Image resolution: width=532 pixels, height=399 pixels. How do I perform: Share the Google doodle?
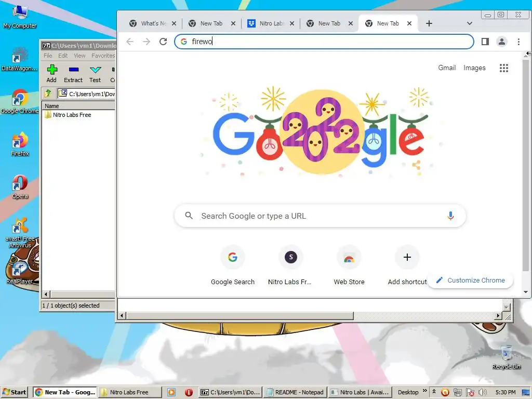click(416, 165)
